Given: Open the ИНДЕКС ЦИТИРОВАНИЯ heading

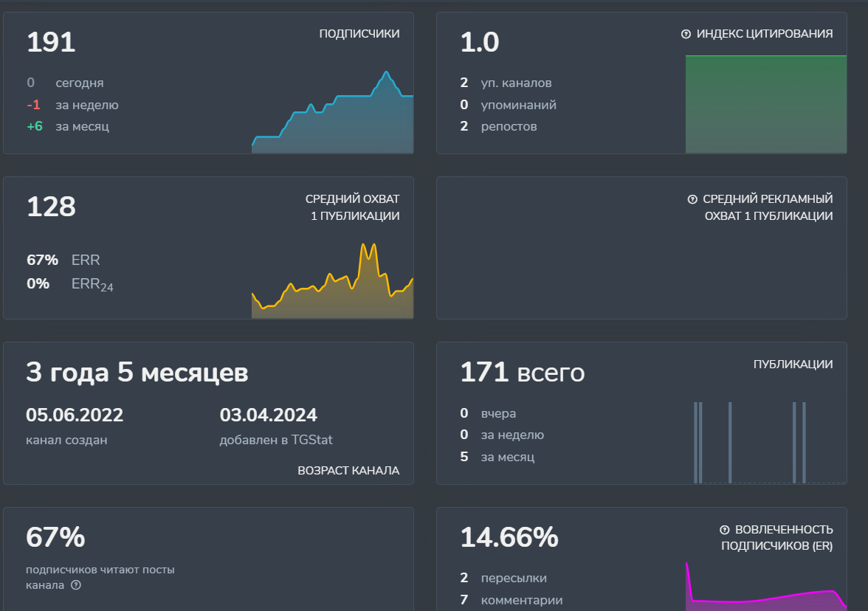Looking at the screenshot, I should [x=765, y=34].
